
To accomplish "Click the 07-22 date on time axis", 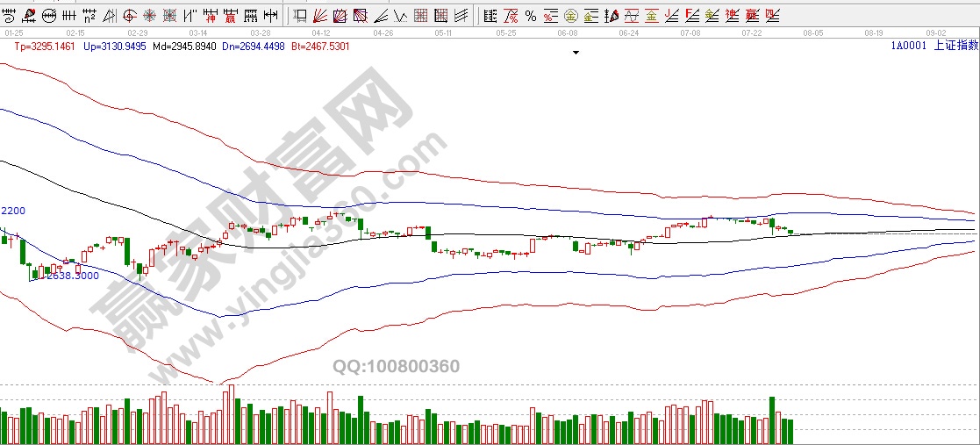I will (x=751, y=32).
